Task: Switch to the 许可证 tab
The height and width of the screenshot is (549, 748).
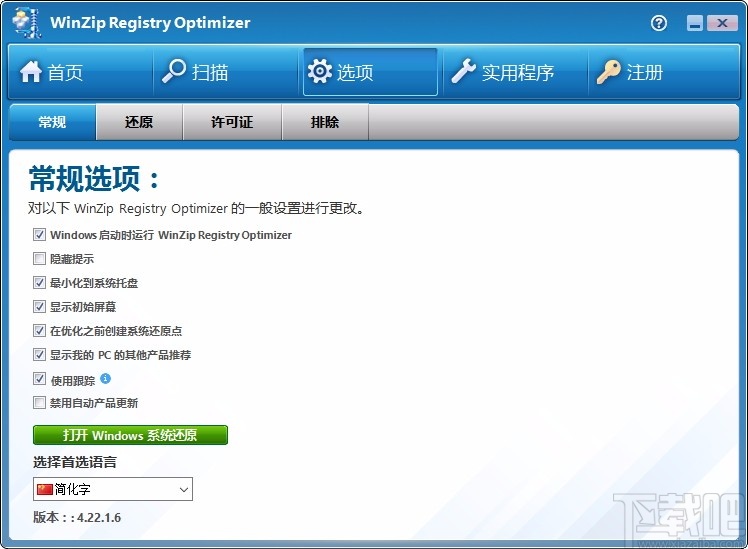Action: (232, 122)
